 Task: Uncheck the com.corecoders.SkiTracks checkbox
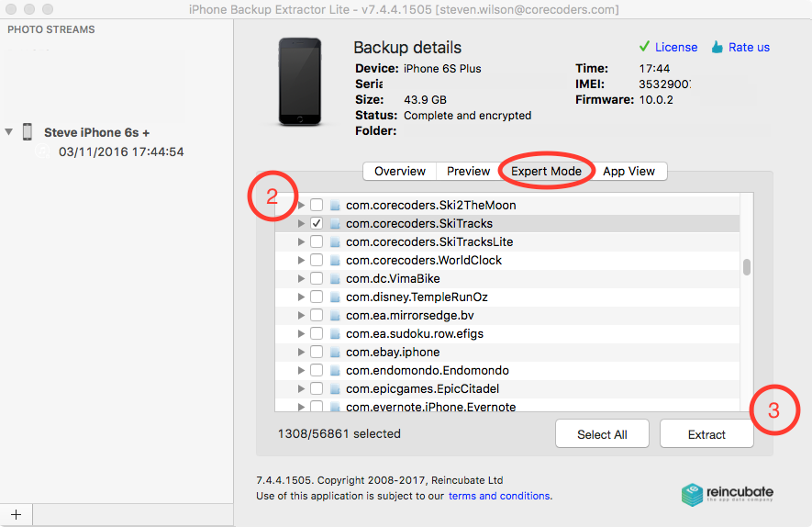[317, 223]
